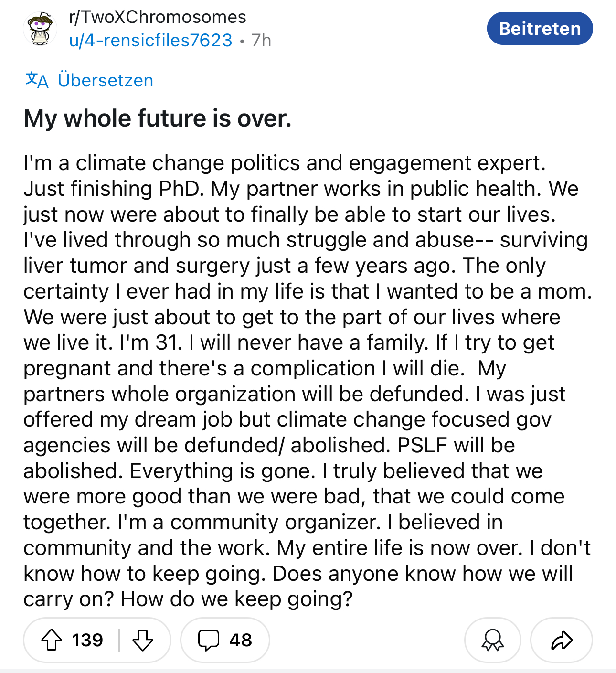View the u/4-rensicfiles7623 profile

click(x=150, y=40)
